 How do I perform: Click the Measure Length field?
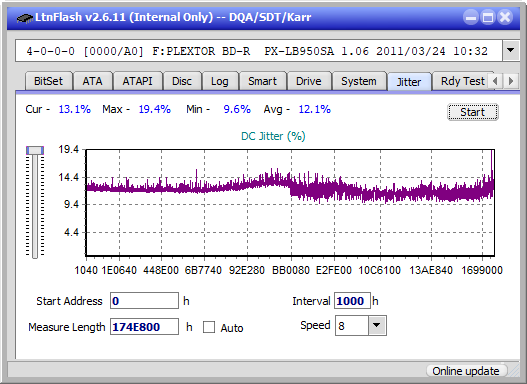(145, 327)
